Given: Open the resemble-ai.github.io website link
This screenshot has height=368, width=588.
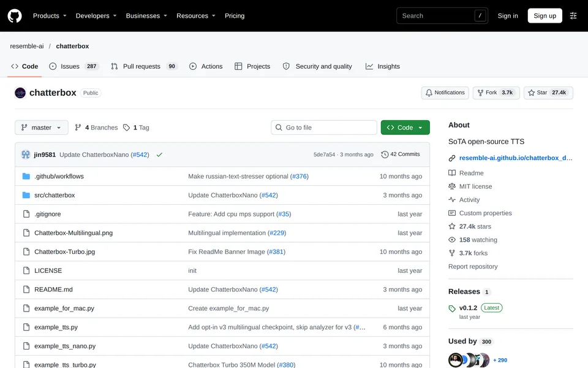Looking at the screenshot, I should click(x=516, y=158).
